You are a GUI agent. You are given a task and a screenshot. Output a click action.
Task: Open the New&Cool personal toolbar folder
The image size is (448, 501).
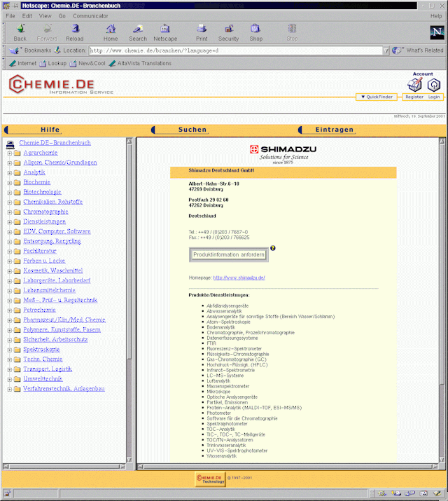(x=87, y=63)
